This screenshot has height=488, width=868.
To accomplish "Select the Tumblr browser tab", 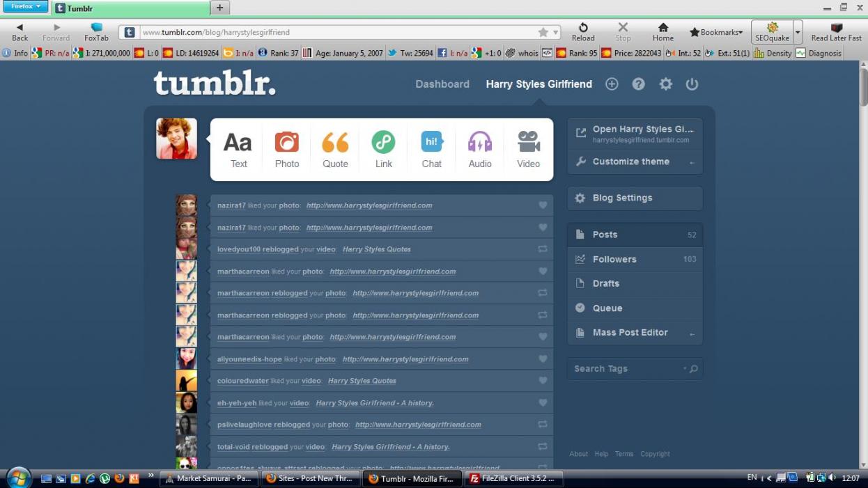I will pyautogui.click(x=130, y=8).
